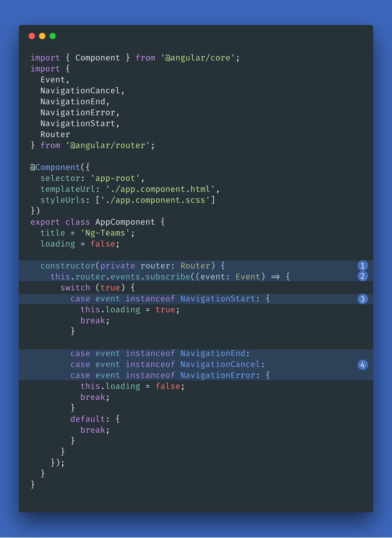Click the "AppComponent" class name
The height and width of the screenshot is (538, 392).
125,222
